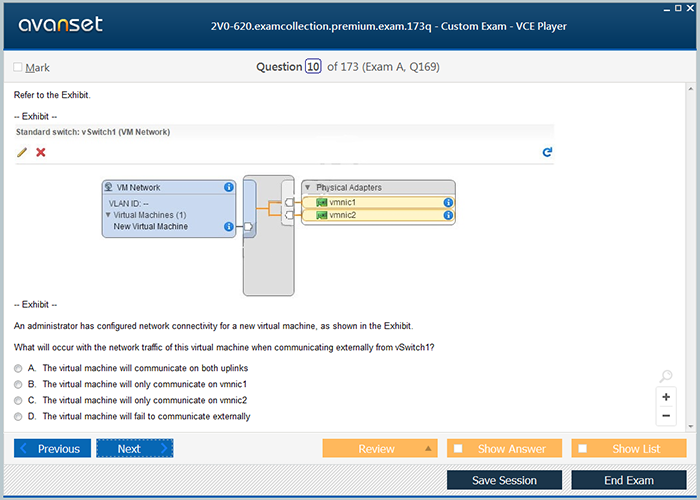The image size is (700, 500).
Task: Close the VCE Player window
Action: 690,8
